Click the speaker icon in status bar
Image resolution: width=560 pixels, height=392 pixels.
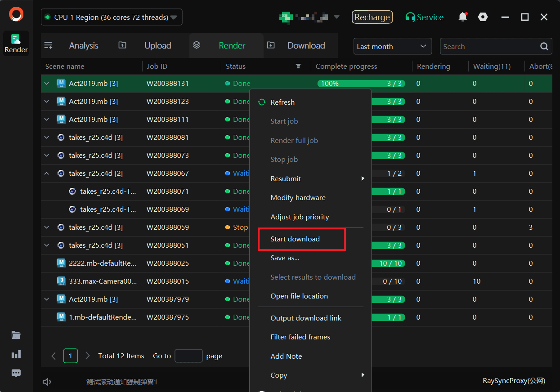tap(46, 382)
